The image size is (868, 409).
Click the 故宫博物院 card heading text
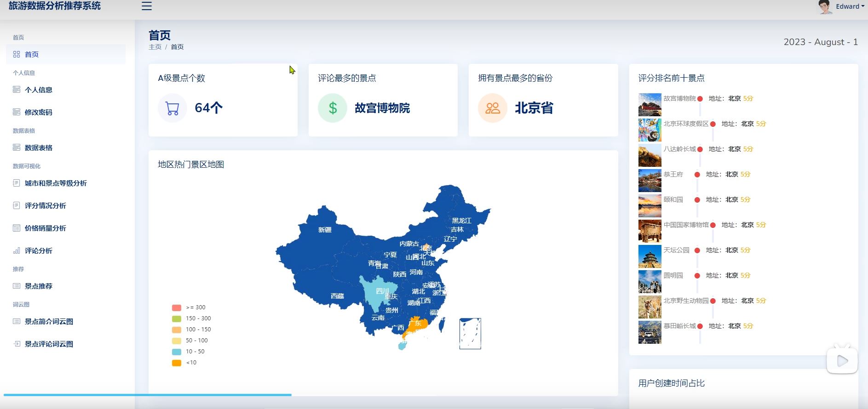tap(382, 108)
